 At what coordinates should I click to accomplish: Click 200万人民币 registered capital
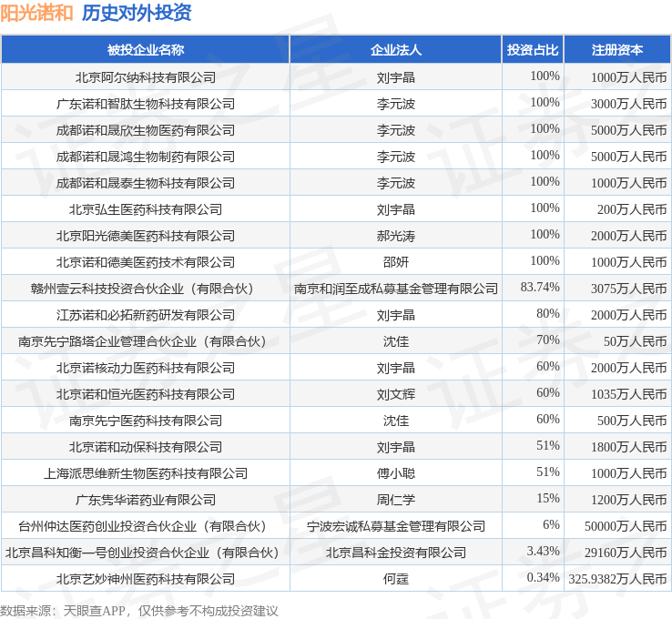pyautogui.click(x=632, y=209)
